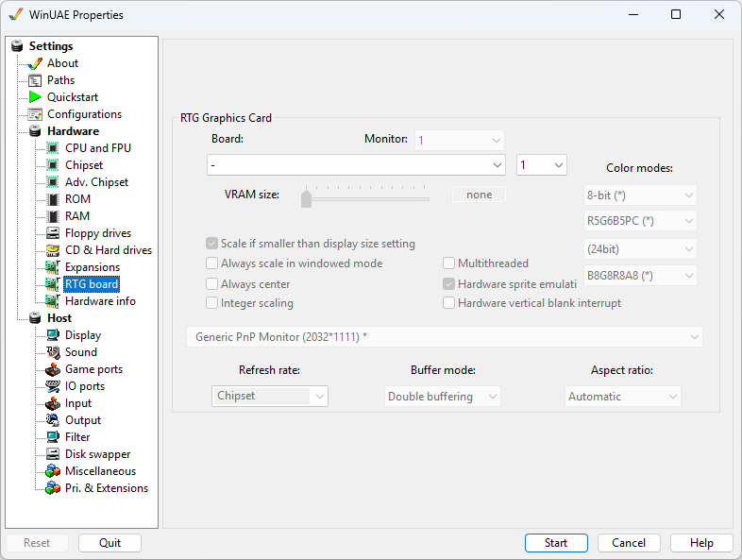Click the Configurations icon

coord(35,114)
